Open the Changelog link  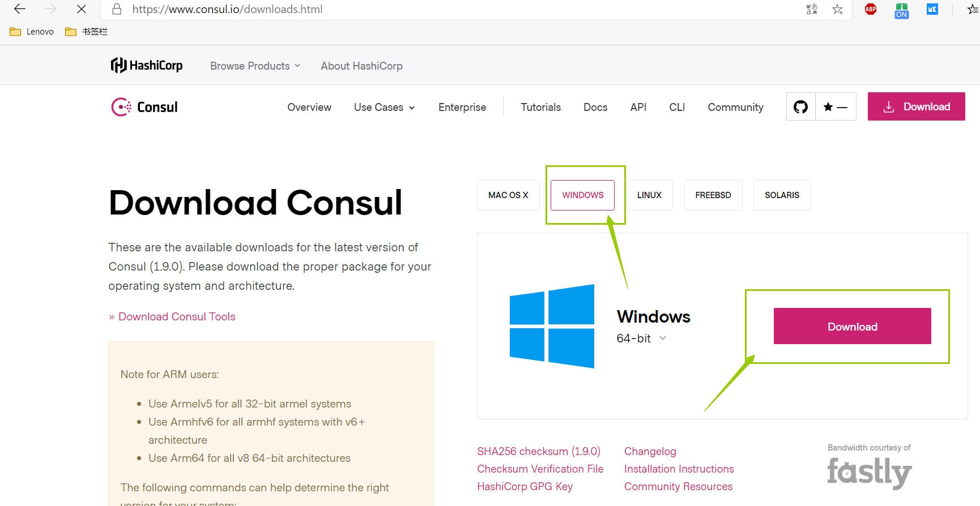tap(650, 451)
